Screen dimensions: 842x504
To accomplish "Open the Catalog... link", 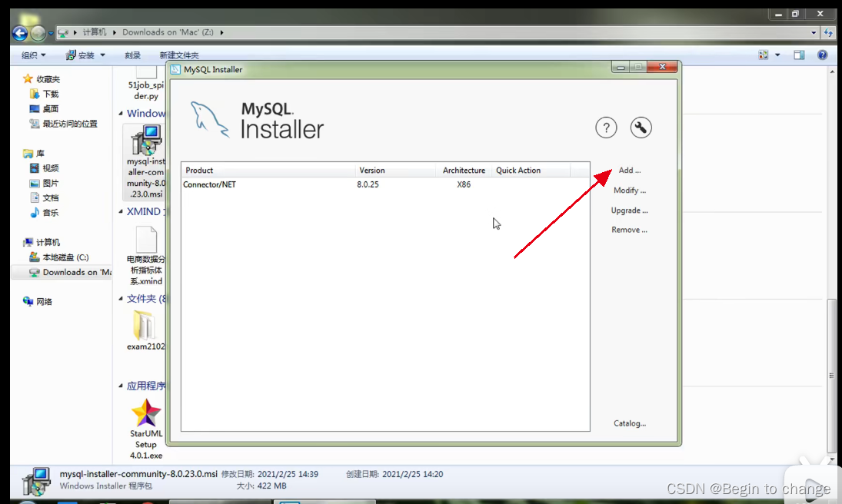I will (629, 423).
